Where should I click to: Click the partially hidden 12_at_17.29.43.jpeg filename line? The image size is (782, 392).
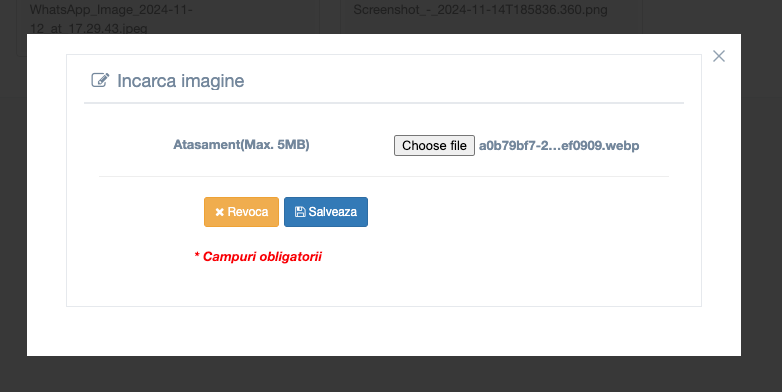(x=88, y=28)
